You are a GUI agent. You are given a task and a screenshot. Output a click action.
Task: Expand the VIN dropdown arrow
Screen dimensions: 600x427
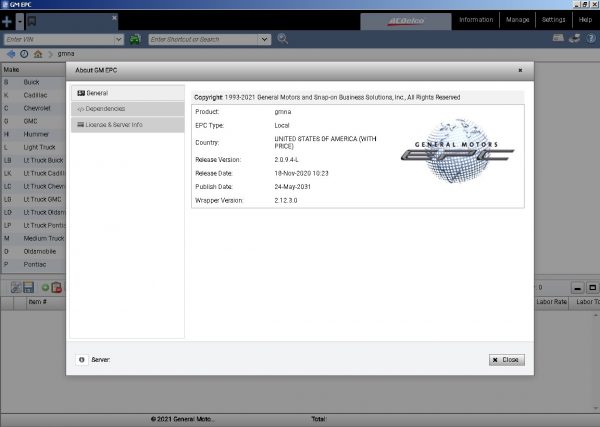pyautogui.click(x=119, y=39)
